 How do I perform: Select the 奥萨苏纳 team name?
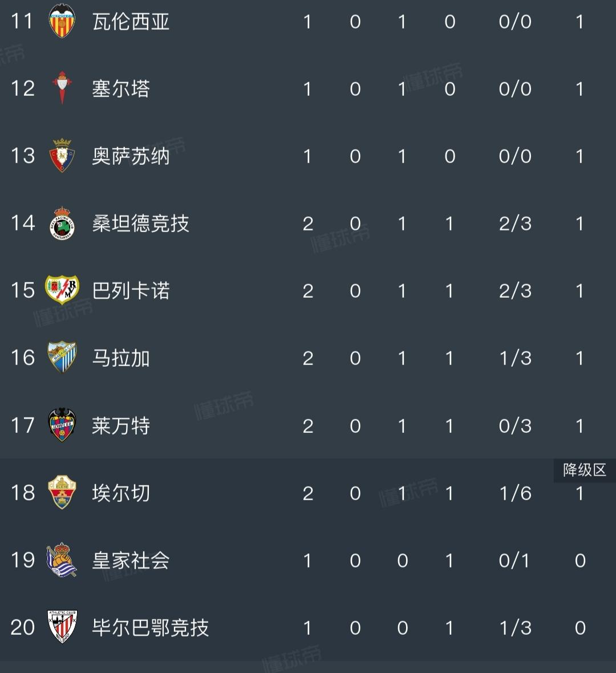(131, 156)
